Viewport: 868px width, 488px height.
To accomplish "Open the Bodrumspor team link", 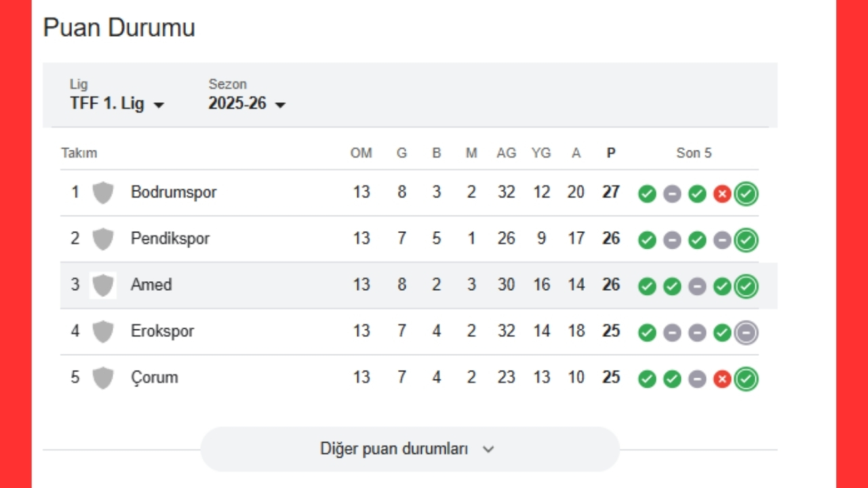I will pyautogui.click(x=174, y=192).
